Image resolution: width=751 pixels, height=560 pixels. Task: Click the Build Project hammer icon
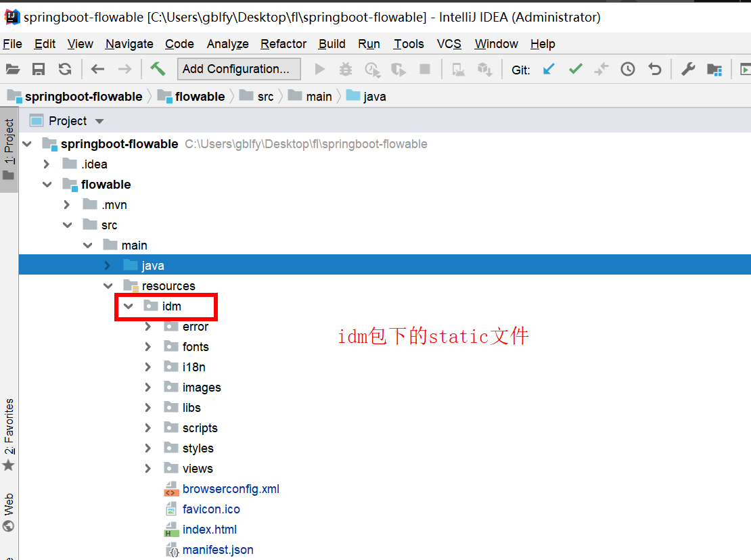(158, 70)
